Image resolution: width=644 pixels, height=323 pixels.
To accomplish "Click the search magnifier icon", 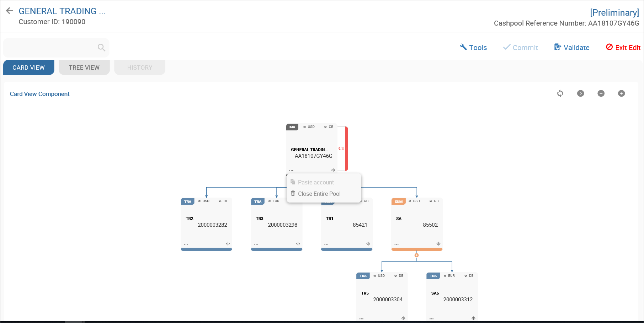I will click(x=101, y=48).
